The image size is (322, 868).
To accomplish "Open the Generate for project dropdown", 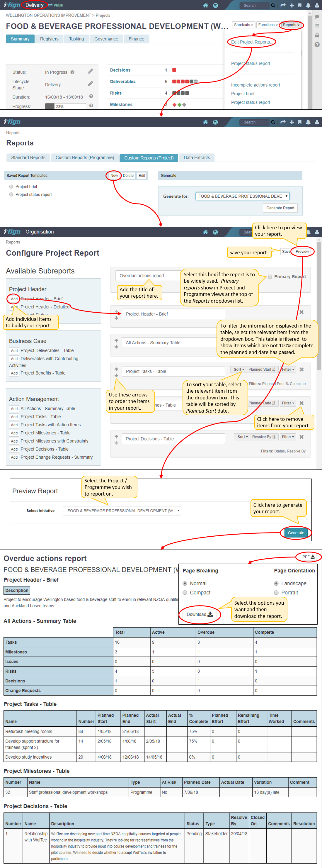I will tap(243, 196).
